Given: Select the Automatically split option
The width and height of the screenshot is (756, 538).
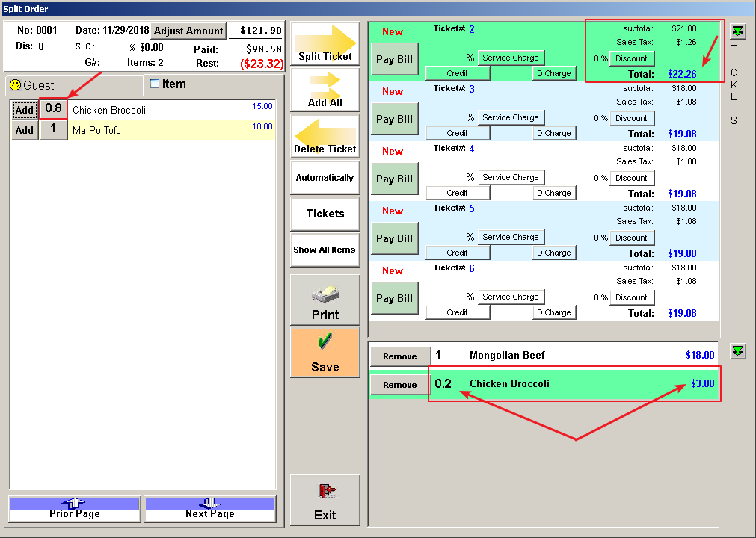Looking at the screenshot, I should (325, 178).
